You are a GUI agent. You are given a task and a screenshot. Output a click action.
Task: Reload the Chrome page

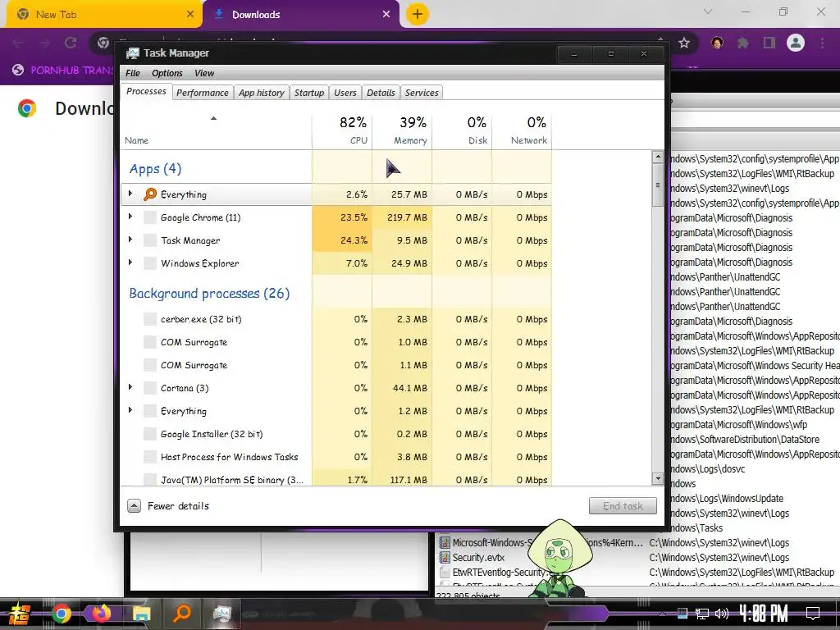(x=71, y=43)
